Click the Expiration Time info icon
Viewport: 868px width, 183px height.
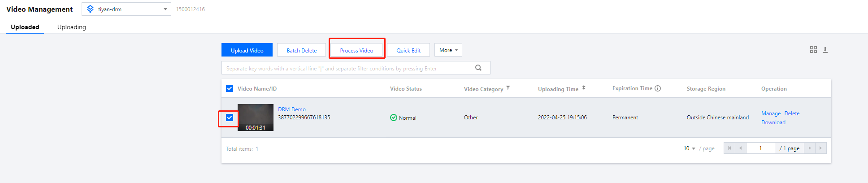(658, 88)
